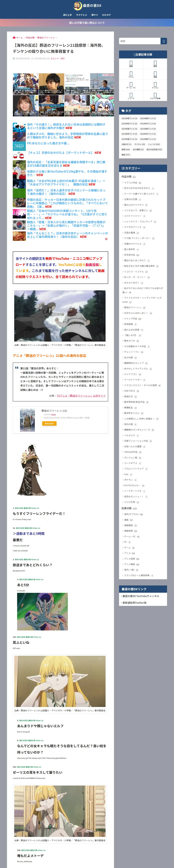Click the 雑談 (377) tag
The width and height of the screenshot is (174, 868).
point(126,155)
